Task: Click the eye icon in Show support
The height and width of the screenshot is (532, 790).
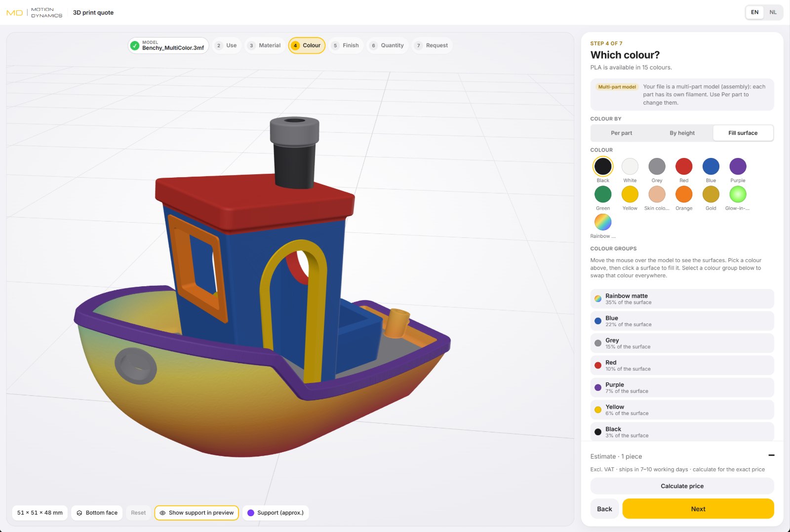Action: (162, 513)
